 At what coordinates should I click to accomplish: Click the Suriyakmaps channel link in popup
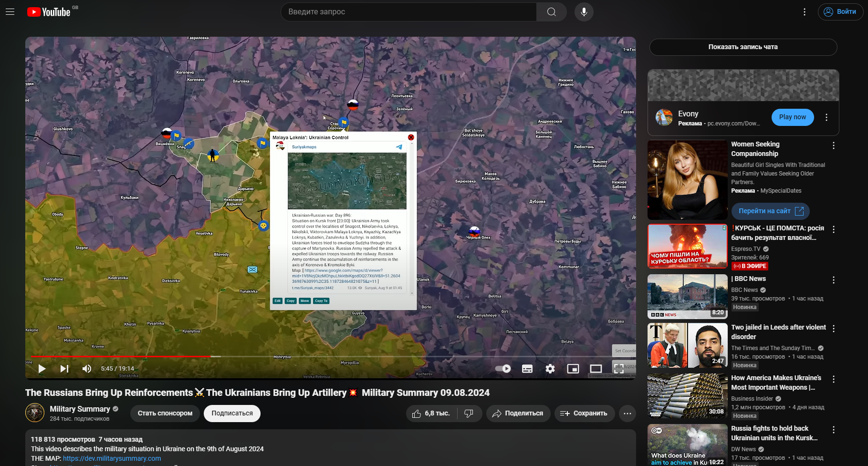[x=304, y=147]
